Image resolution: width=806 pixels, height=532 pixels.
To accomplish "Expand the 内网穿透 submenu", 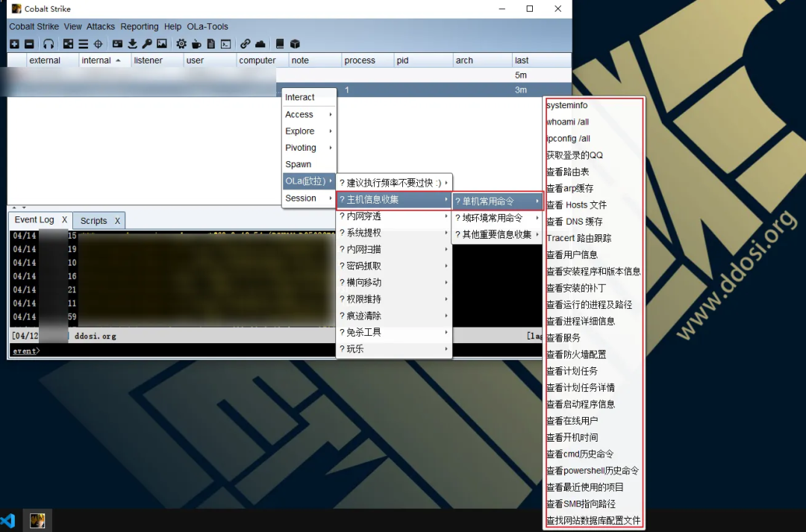I will (x=394, y=216).
